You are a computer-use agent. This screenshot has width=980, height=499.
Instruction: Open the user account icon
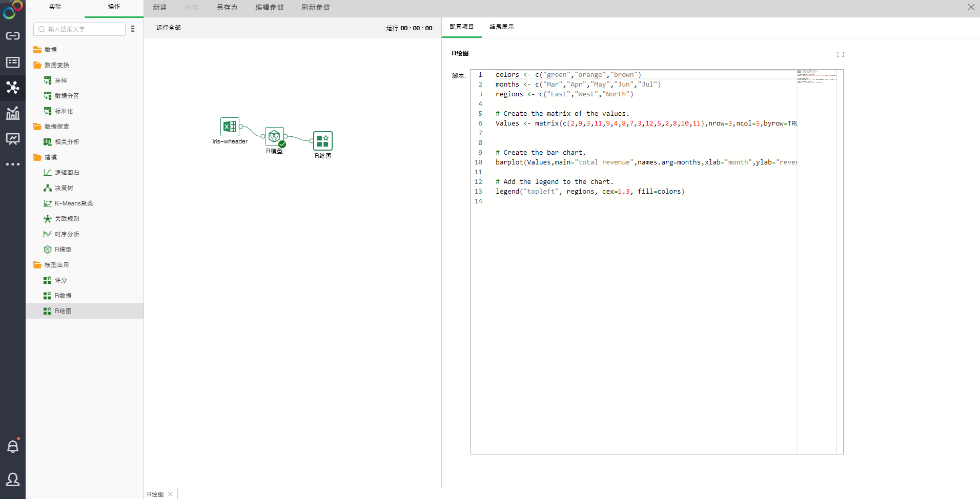coord(13,480)
